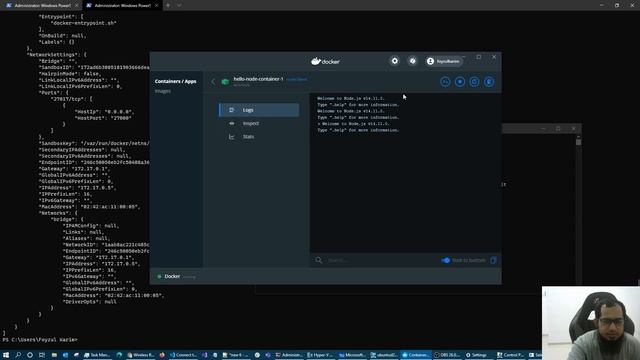
Task: Open the terminal profiles dropdown arrow
Action: coord(179,5)
